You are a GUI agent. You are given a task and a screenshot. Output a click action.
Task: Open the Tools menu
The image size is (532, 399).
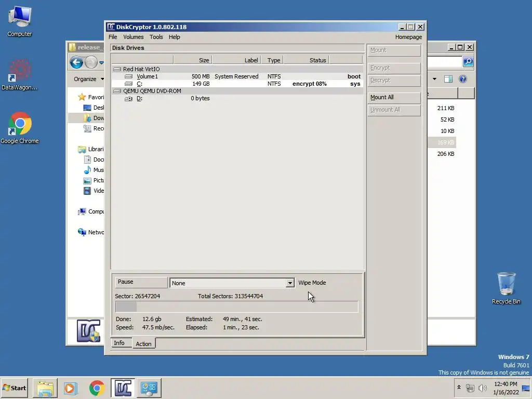[156, 37]
